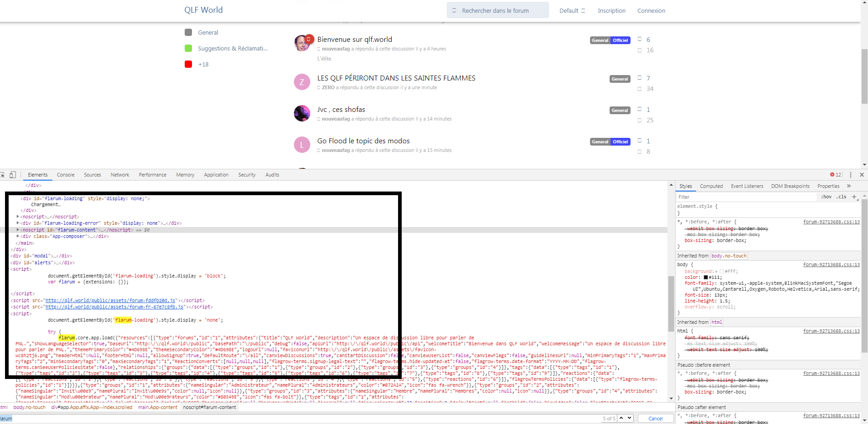Focus the forum search field
Viewport: 868px width, 424px height.
[x=498, y=10]
